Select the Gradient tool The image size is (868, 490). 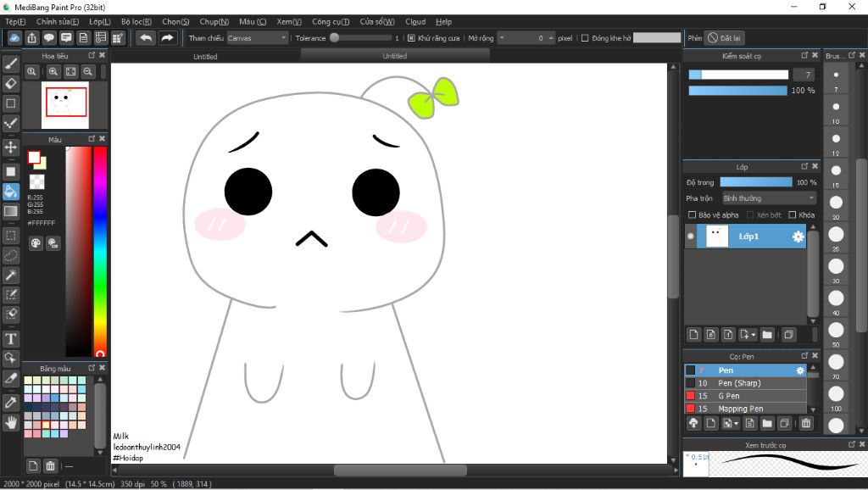(10, 211)
